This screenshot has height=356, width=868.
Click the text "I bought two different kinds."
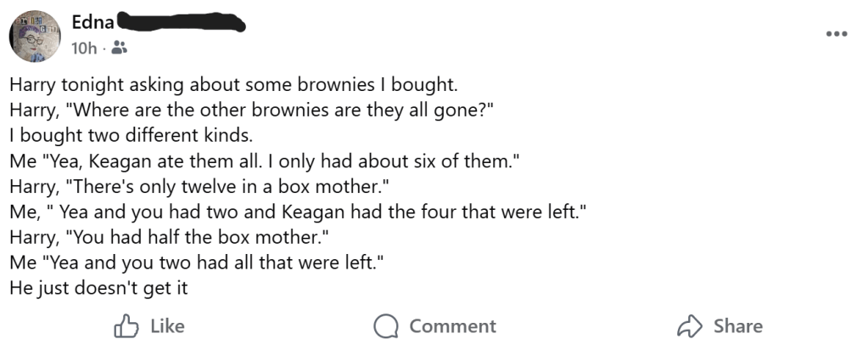pyautogui.click(x=132, y=134)
